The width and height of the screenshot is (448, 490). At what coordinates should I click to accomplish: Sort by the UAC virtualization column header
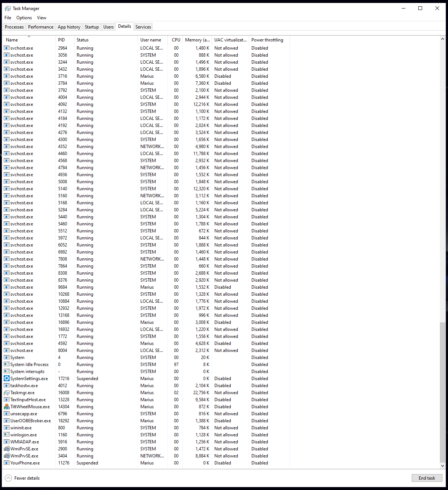tap(230, 40)
